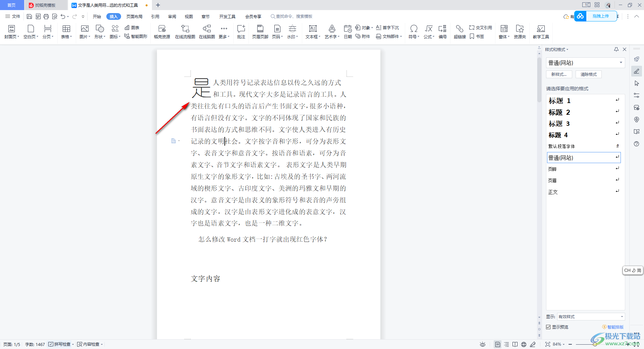The width and height of the screenshot is (644, 349).
Task: Switch to Page Layout (页面布局) tab
Action: [135, 16]
